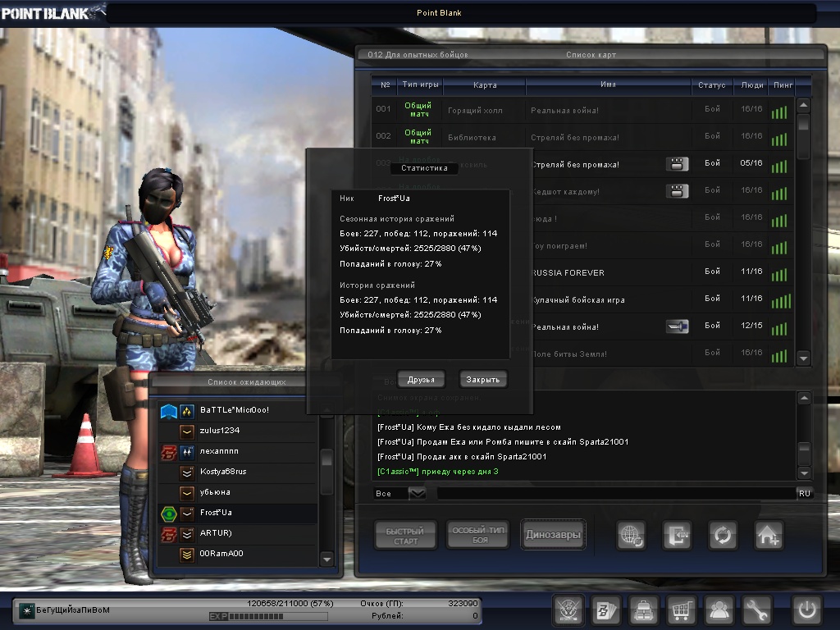Click the blue clan emblem beside BaTTLe*MicrOoo!
Screen dimensions: 840x630
coord(169,412)
